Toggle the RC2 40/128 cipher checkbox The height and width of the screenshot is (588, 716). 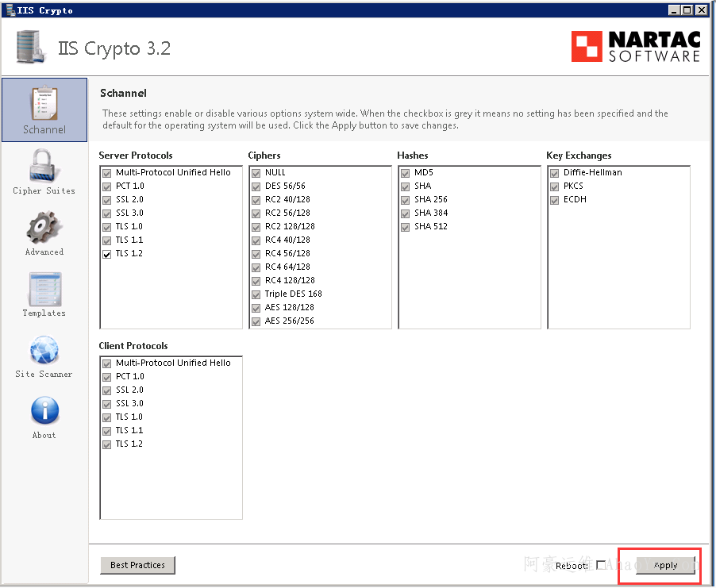tap(256, 201)
